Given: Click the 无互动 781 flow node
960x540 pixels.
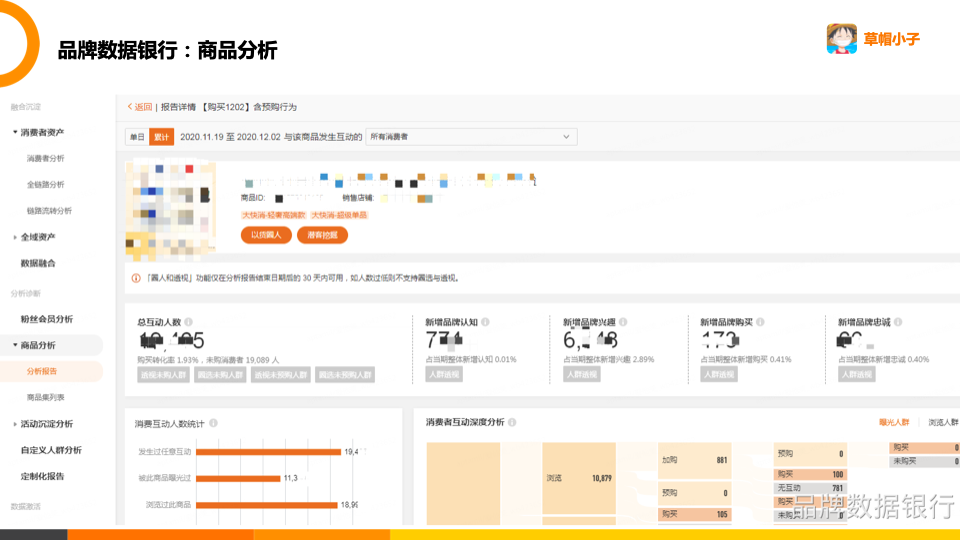Looking at the screenshot, I should click(810, 488).
